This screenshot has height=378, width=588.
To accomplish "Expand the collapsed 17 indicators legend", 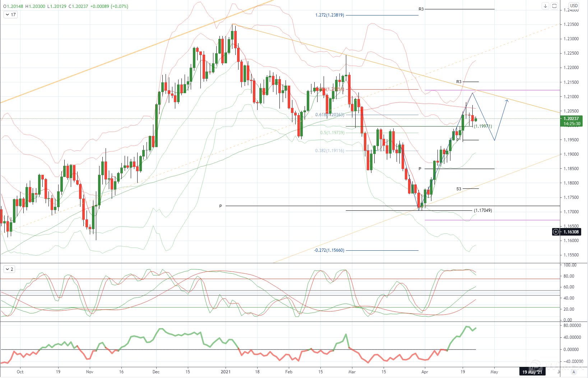I will point(10,15).
